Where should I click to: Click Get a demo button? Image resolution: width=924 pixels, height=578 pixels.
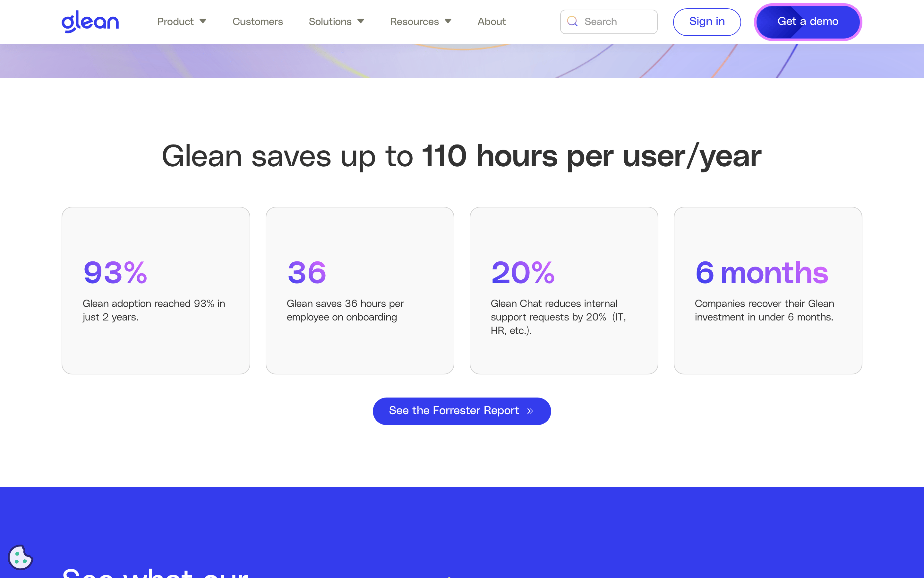[808, 22]
